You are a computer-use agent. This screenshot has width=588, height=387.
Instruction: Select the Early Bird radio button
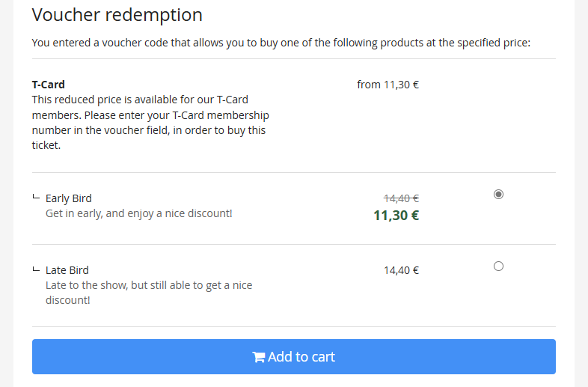point(499,194)
